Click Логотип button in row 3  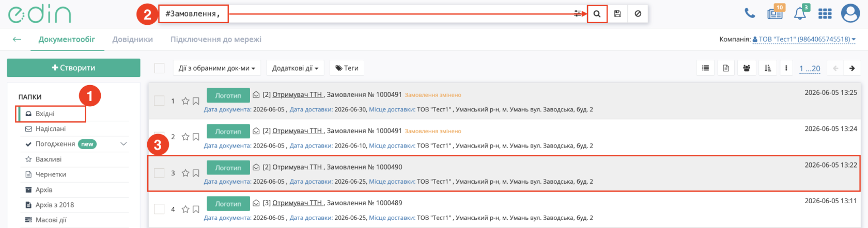pyautogui.click(x=228, y=168)
